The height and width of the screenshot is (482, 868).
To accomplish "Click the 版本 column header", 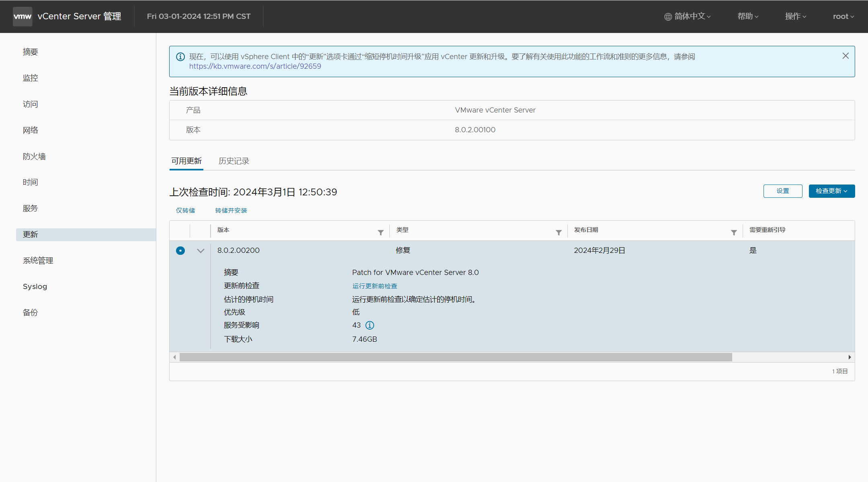I will click(x=223, y=230).
